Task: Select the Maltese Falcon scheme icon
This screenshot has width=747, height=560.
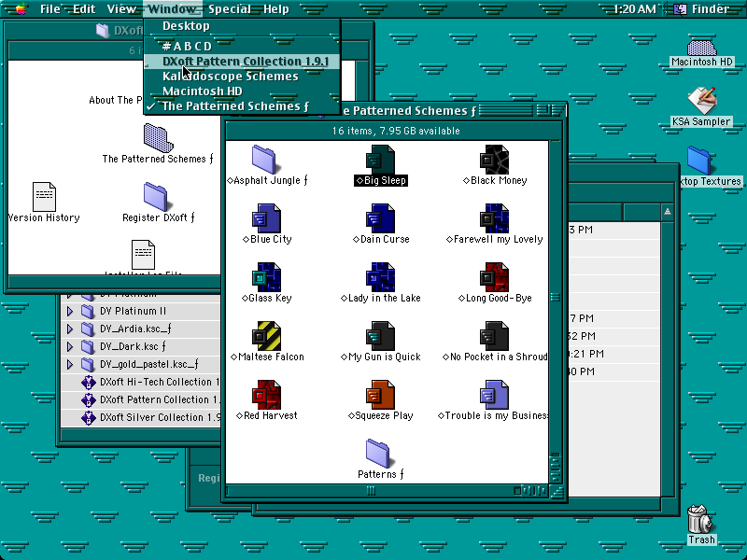Action: click(266, 336)
